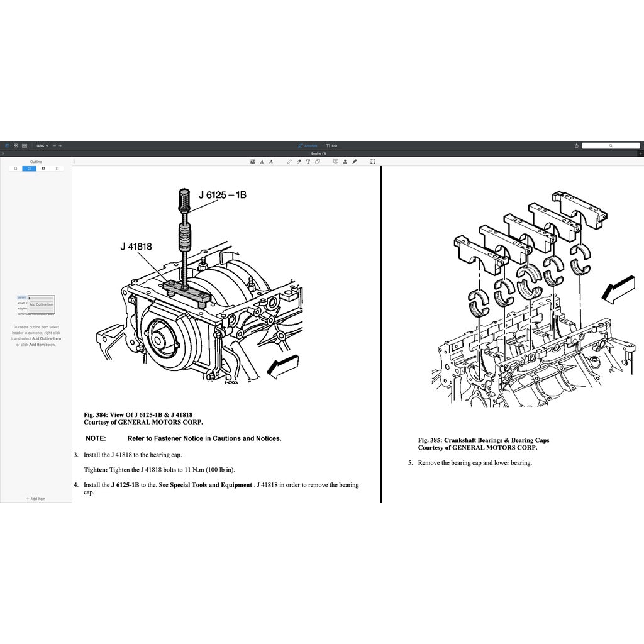Select the Text annotation tool
The width and height of the screenshot is (644, 644).
pyautogui.click(x=308, y=161)
